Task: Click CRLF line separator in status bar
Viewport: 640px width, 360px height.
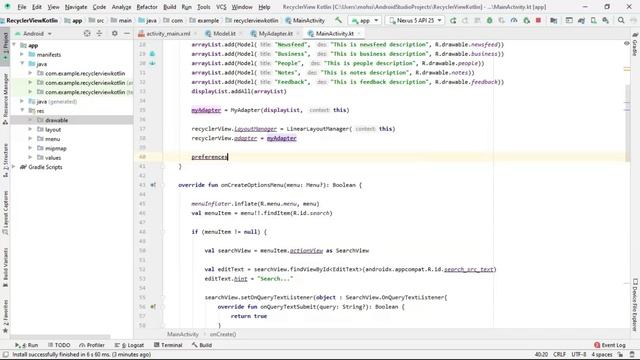Action: (559, 354)
